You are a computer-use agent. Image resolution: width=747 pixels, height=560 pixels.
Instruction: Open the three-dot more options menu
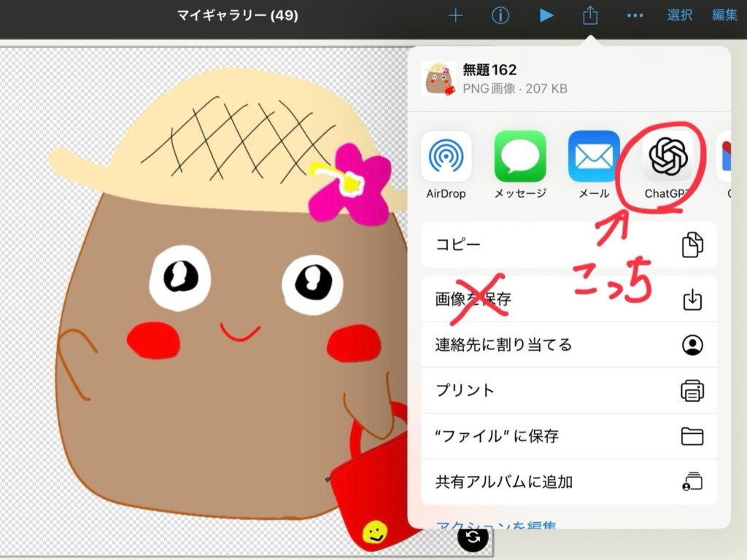[635, 15]
